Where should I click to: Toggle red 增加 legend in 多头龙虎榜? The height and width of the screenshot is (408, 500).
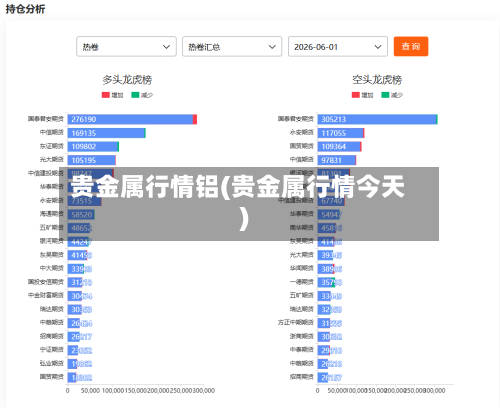pos(112,95)
